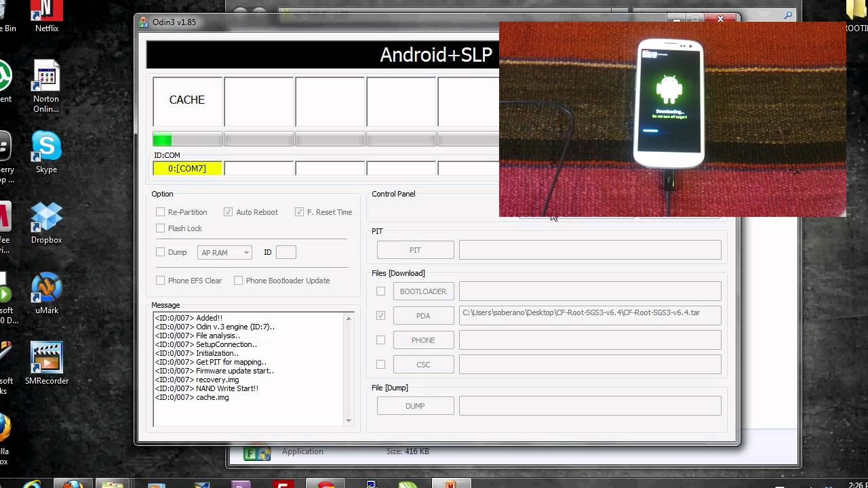Click the CACHE status box
868x488 pixels.
pos(188,102)
